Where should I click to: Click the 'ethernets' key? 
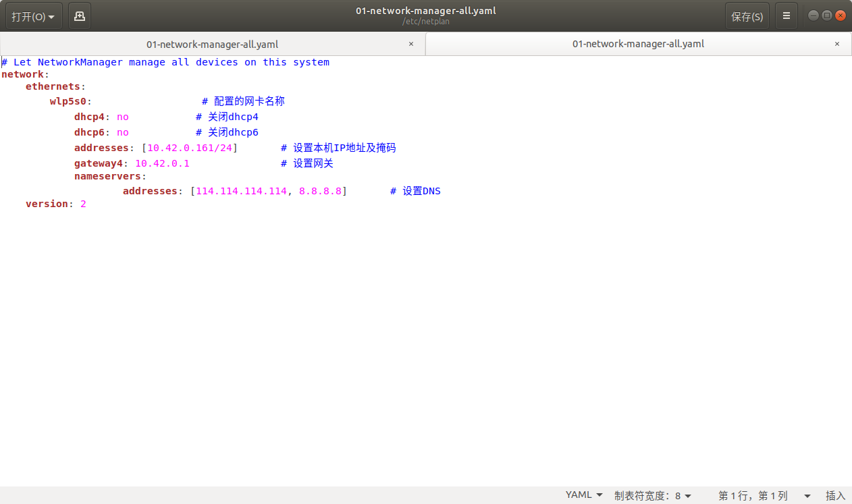(53, 86)
